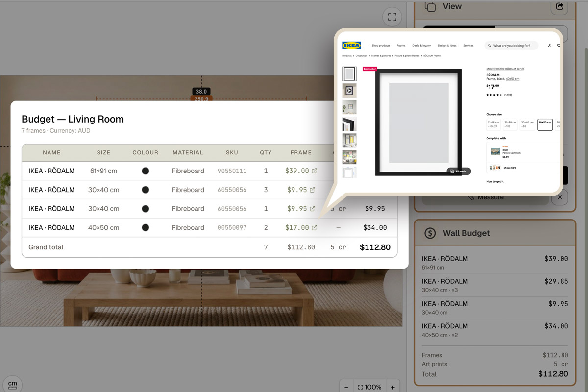Click the Wall Budget dollar icon

430,233
